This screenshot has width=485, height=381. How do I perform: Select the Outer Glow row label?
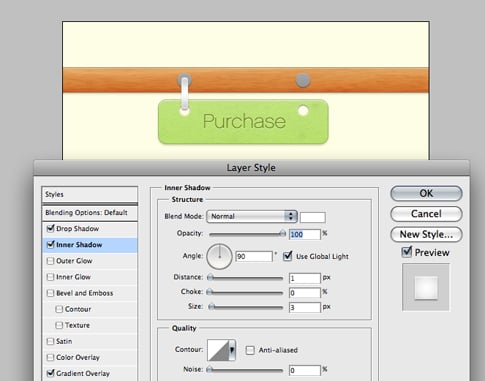click(x=74, y=261)
